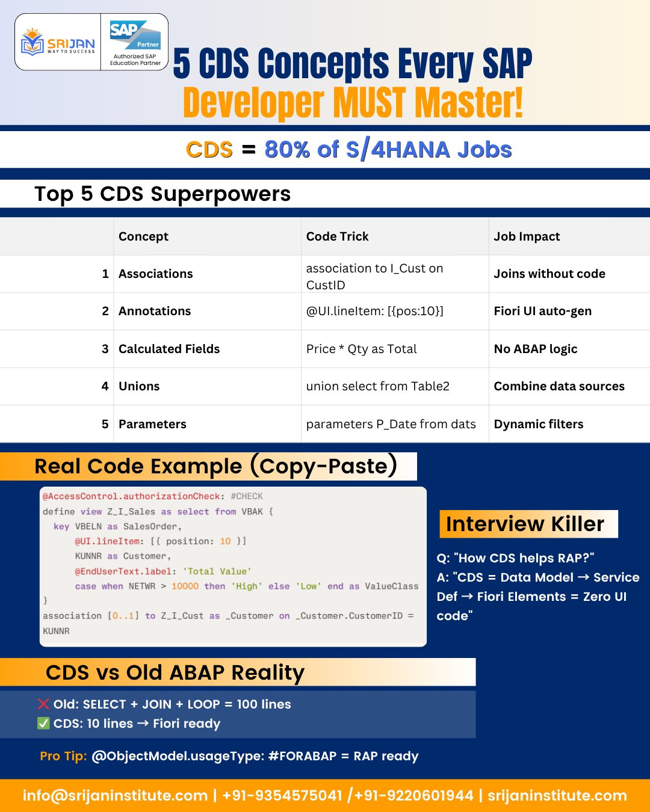This screenshot has height=812, width=650.
Task: Click row number 1 in table
Action: 105,274
